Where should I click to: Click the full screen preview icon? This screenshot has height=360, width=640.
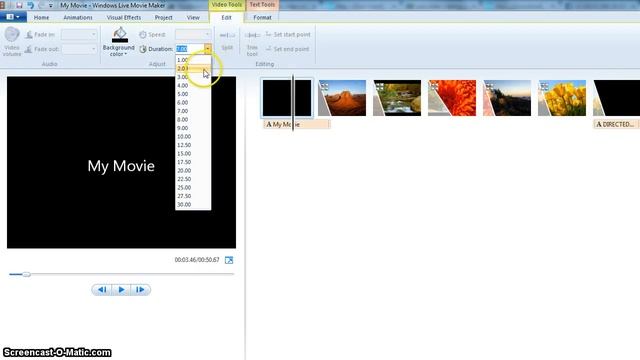tap(229, 260)
